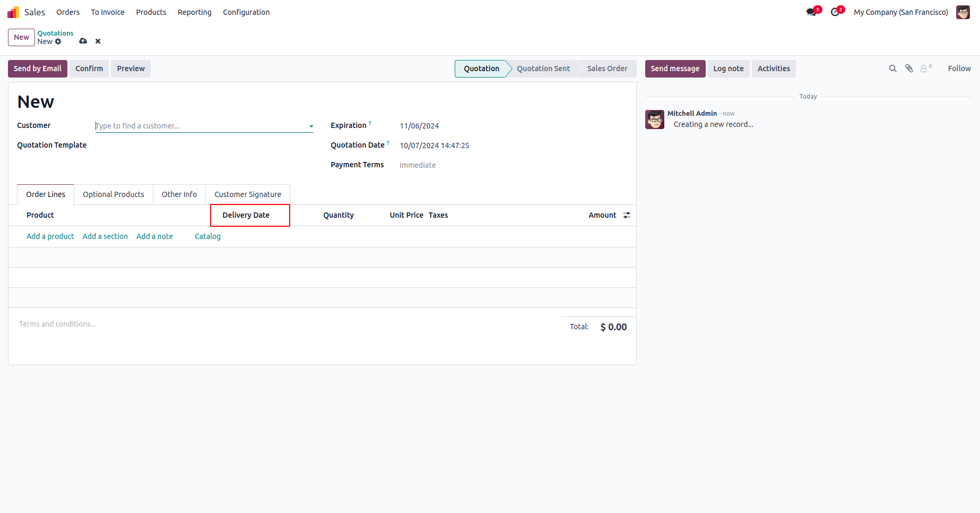This screenshot has width=980, height=513.
Task: Expand the Customer dropdown arrow
Action: (311, 126)
